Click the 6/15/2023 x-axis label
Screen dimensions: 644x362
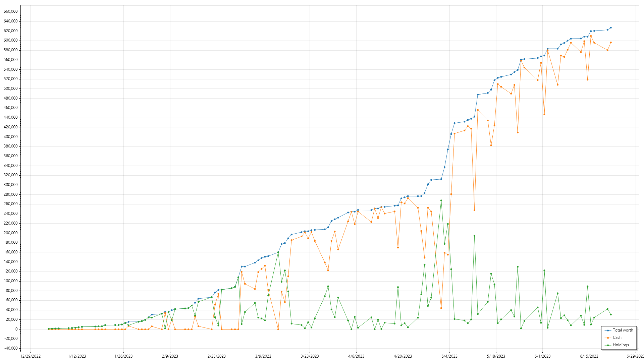point(589,356)
